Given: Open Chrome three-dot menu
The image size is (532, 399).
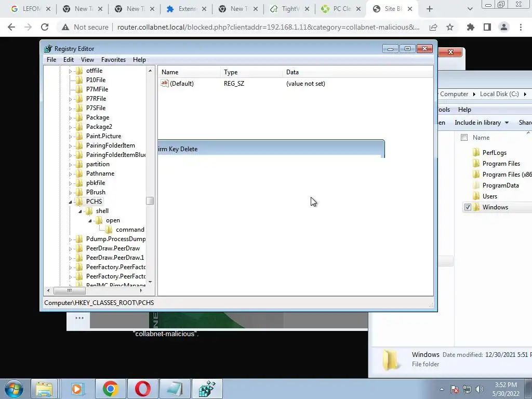Looking at the screenshot, I should pyautogui.click(x=521, y=27).
